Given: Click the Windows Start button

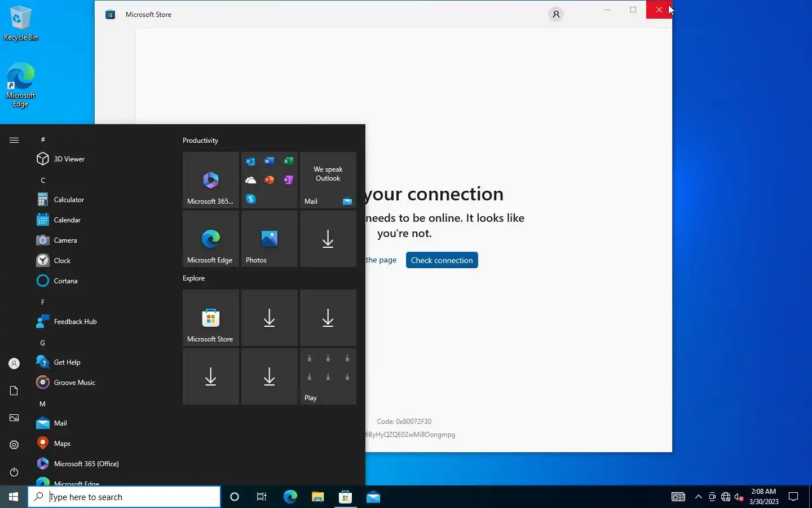Looking at the screenshot, I should (14, 497).
